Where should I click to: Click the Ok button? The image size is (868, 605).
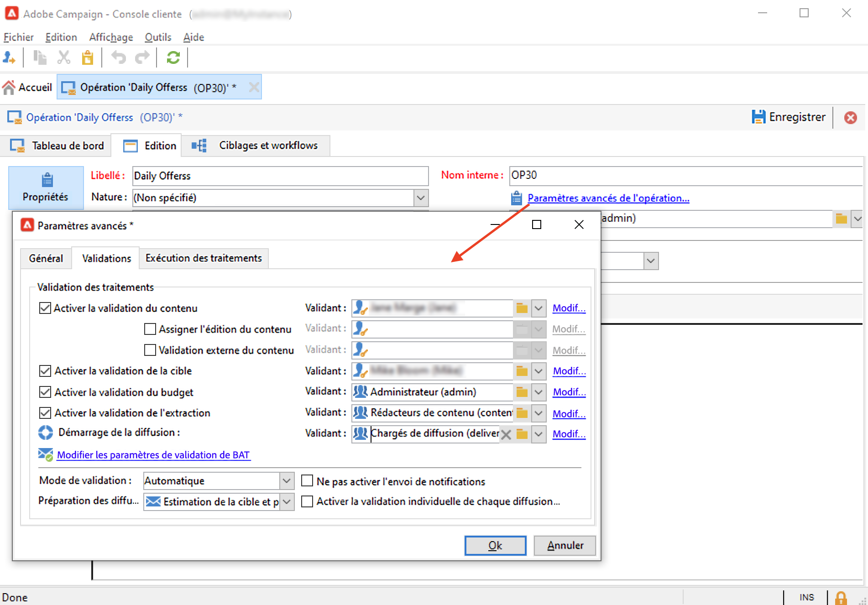tap(495, 545)
